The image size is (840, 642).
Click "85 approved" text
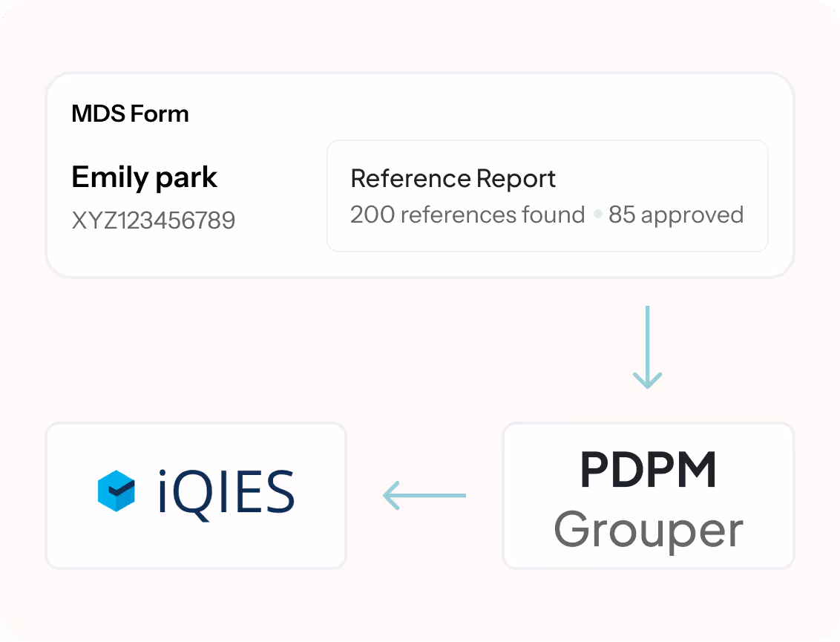click(676, 215)
